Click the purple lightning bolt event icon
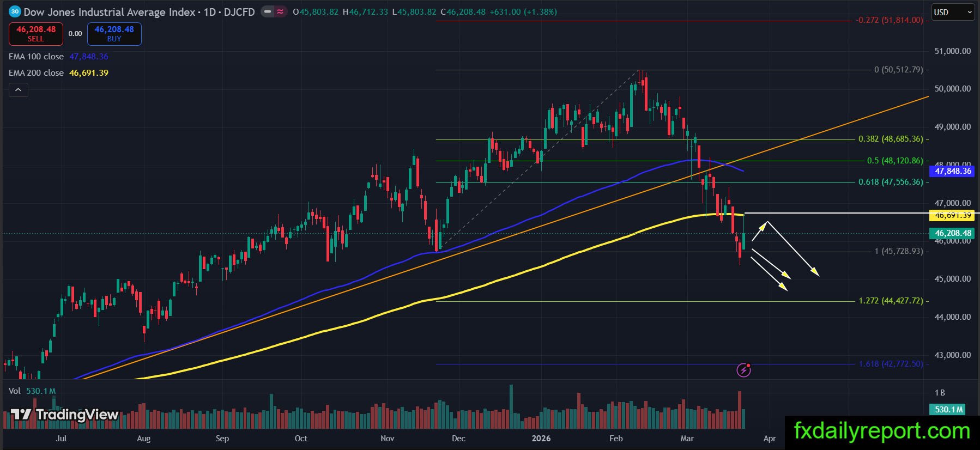Screen dimensions: 980x450 pos(743,370)
